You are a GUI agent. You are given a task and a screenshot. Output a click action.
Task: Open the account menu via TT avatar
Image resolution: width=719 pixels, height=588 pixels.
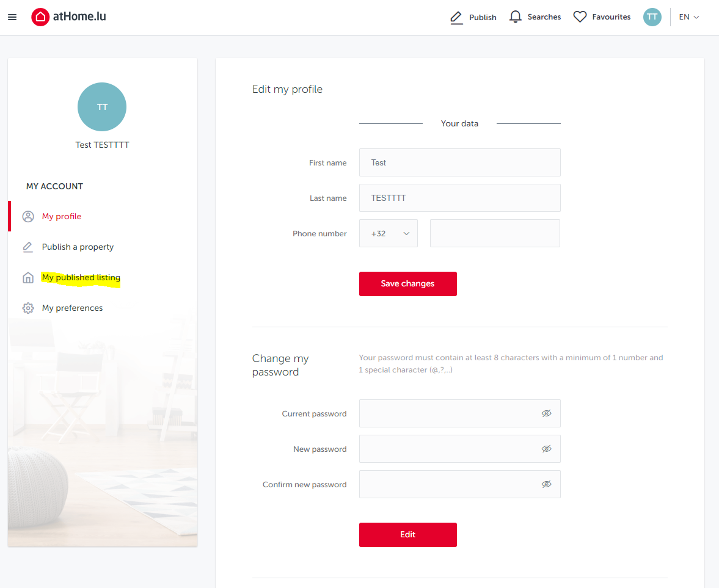tap(652, 16)
